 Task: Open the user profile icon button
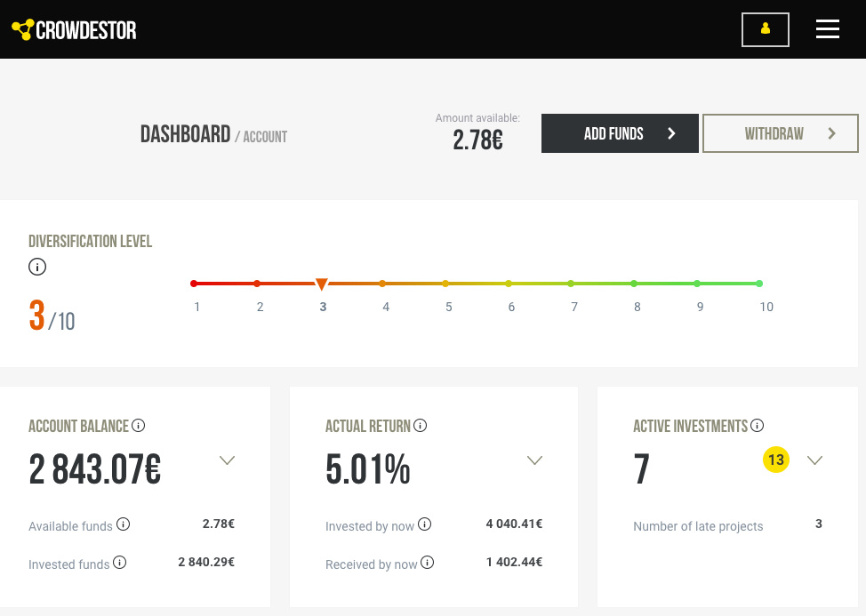click(x=765, y=29)
